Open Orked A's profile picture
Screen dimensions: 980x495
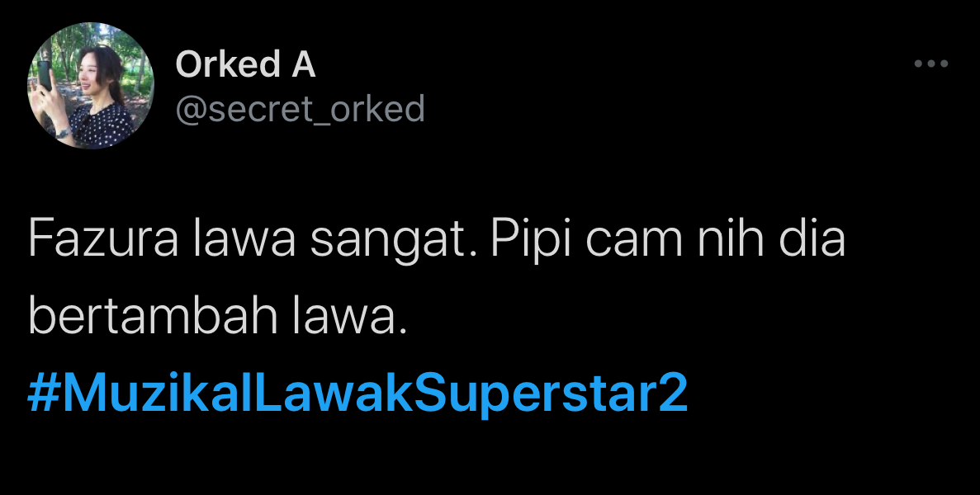[90, 86]
